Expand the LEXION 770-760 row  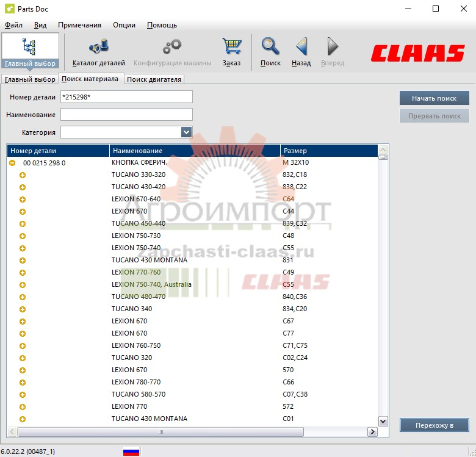pos(23,273)
